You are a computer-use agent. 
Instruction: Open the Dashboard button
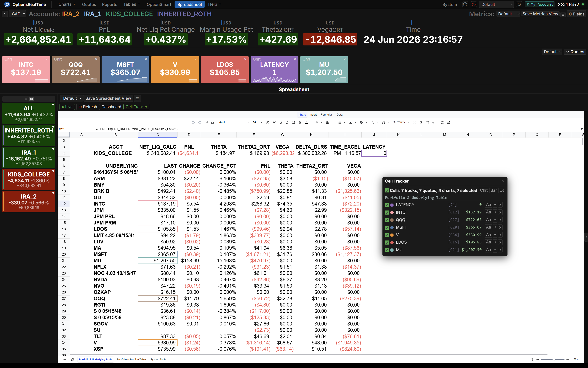pyautogui.click(x=111, y=107)
